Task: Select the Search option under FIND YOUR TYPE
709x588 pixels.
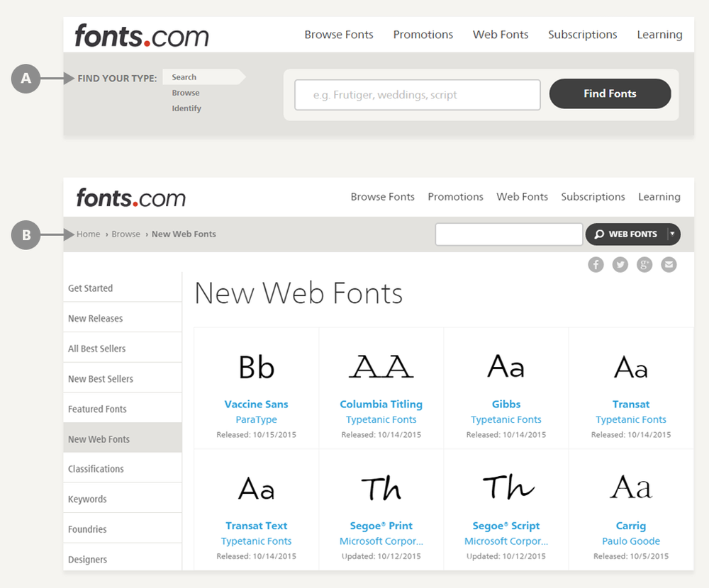Action: pyautogui.click(x=183, y=77)
